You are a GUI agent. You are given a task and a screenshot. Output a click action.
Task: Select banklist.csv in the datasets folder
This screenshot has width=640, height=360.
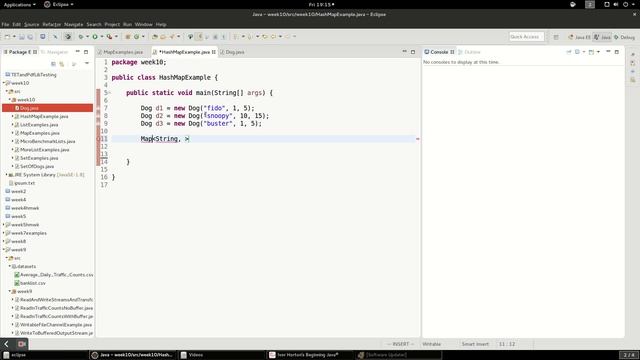[33, 283]
